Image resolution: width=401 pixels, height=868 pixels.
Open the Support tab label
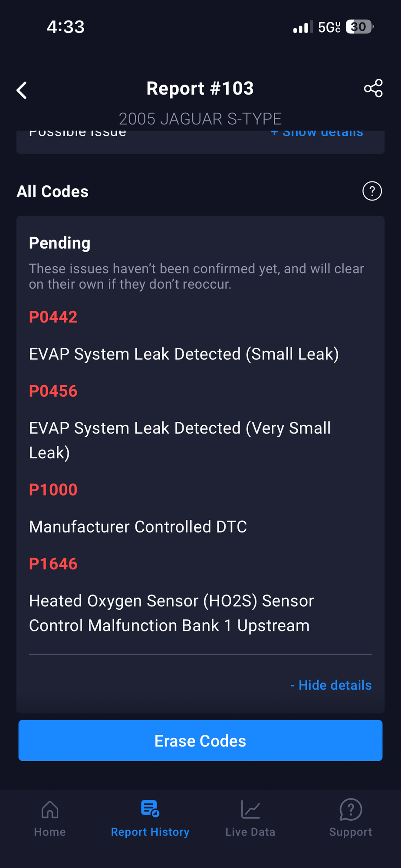pos(351,832)
